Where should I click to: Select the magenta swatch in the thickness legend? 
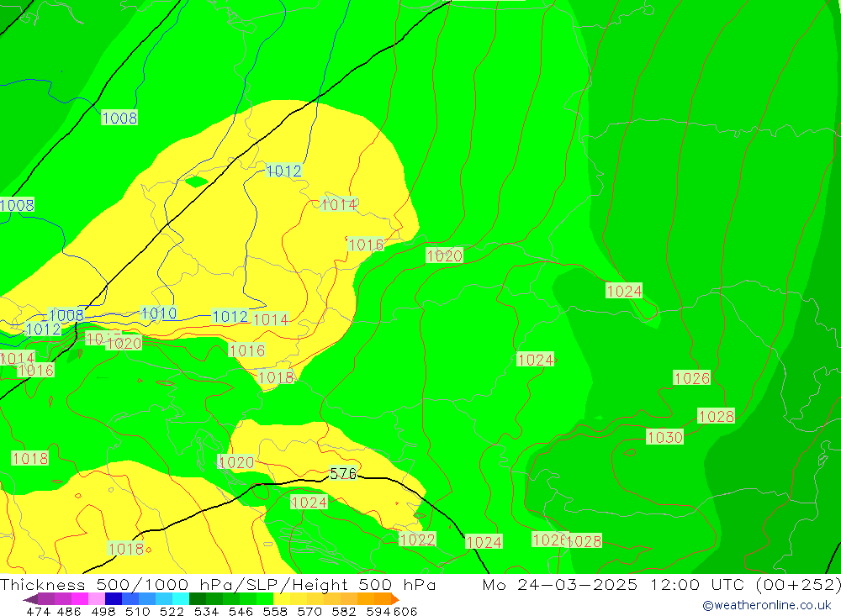coord(80,599)
